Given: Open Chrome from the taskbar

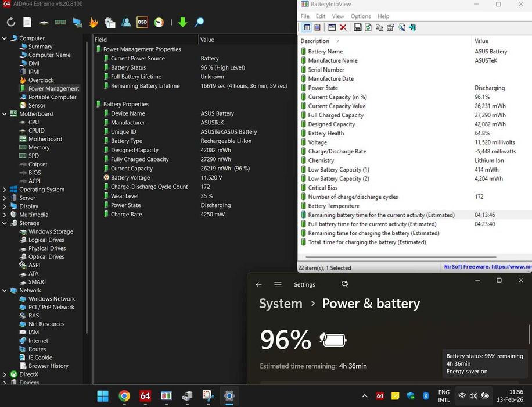Looking at the screenshot, I should [x=124, y=397].
